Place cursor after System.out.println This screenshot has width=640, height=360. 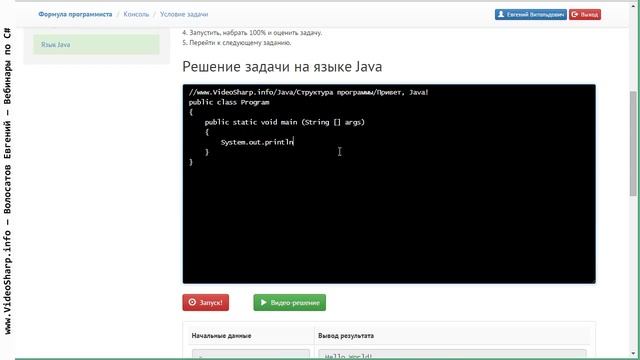pos(294,142)
